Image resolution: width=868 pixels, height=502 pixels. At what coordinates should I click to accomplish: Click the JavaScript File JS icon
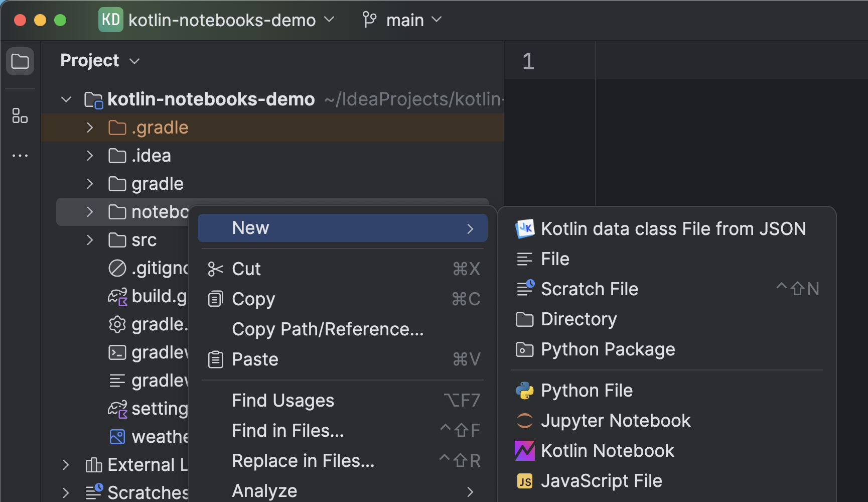(x=525, y=481)
